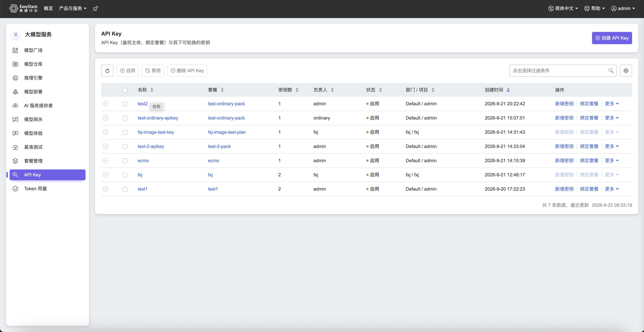The width and height of the screenshot is (644, 332).
Task: Tick the checkbox for the ecms row
Action: click(x=125, y=161)
